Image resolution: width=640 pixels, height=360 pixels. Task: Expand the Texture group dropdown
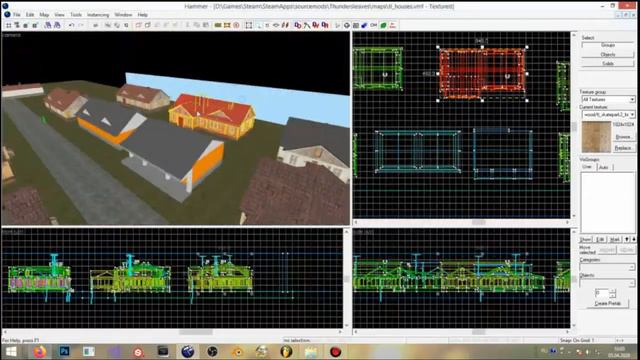pyautogui.click(x=632, y=100)
